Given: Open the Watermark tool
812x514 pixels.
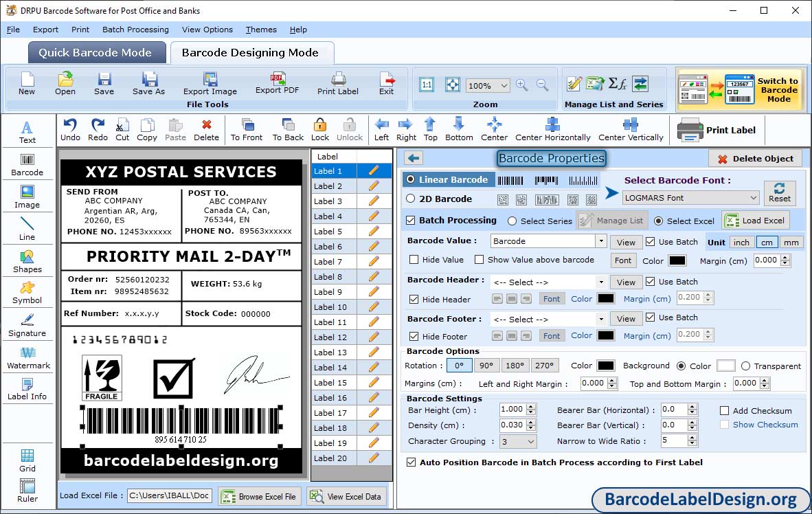Looking at the screenshot, I should pos(28,358).
